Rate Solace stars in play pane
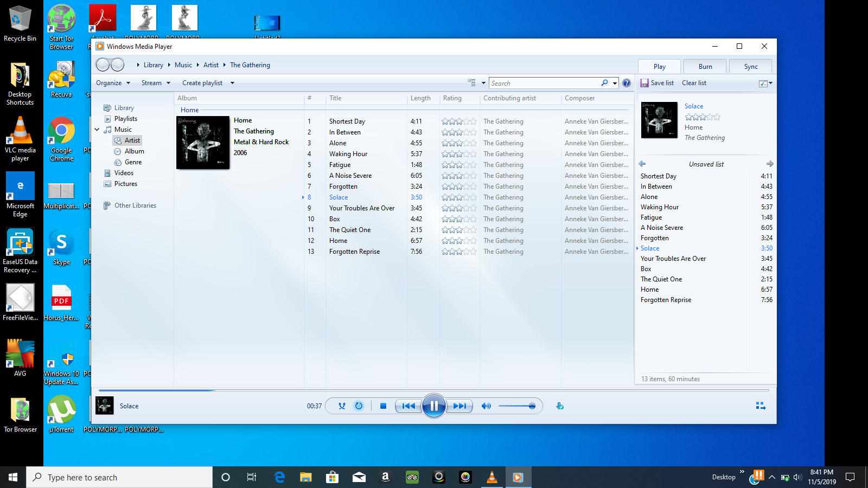The image size is (868, 488). [x=703, y=117]
